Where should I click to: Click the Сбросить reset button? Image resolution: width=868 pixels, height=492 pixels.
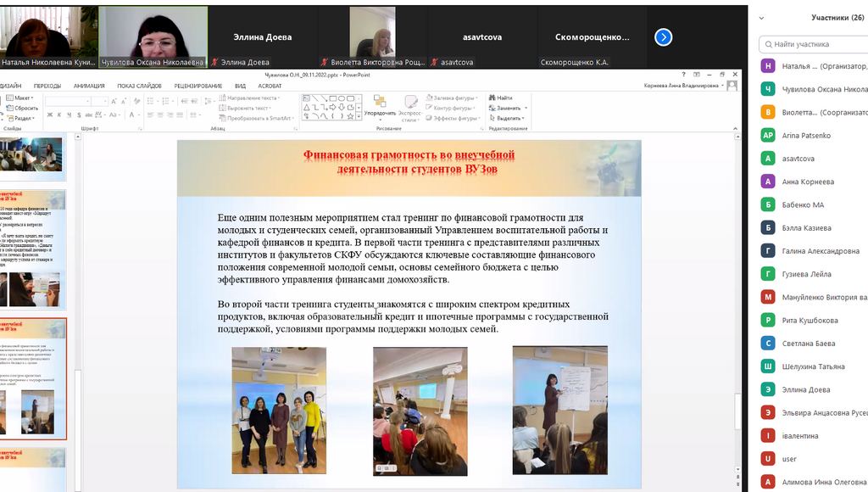click(22, 108)
